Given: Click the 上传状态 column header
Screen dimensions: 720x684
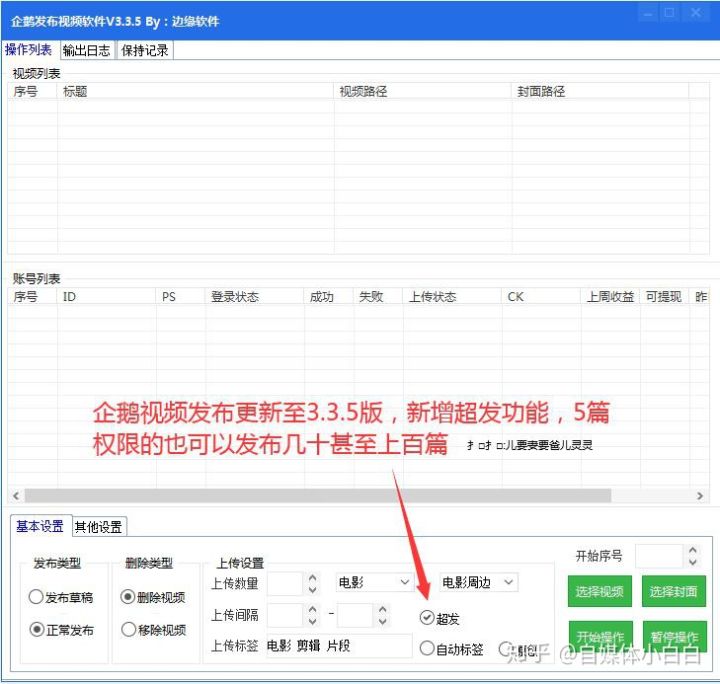Looking at the screenshot, I should point(452,297).
